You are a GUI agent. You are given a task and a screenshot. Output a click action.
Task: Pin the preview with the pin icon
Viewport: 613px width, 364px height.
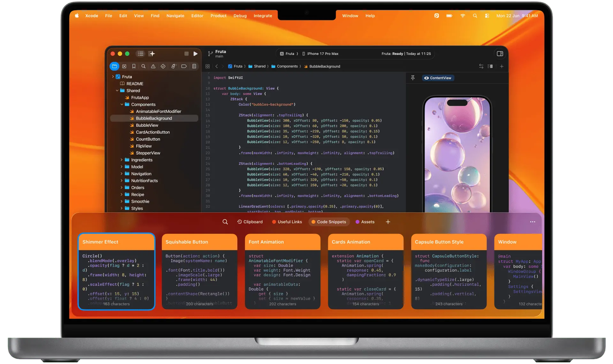click(x=413, y=78)
